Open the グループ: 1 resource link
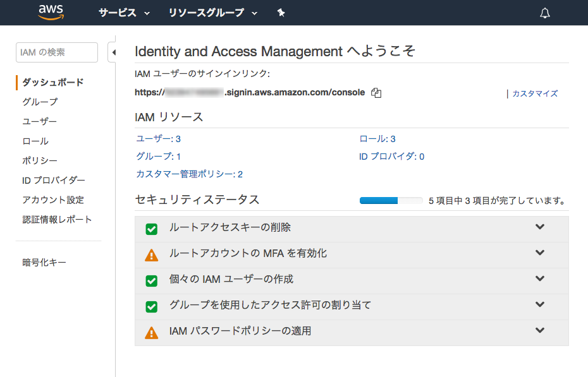 158,157
